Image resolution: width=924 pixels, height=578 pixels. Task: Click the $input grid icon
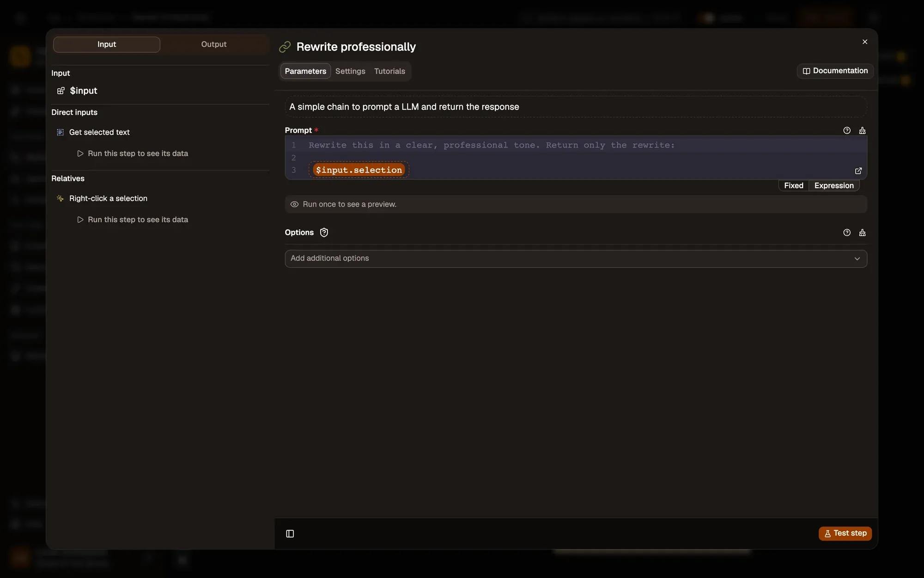[61, 91]
